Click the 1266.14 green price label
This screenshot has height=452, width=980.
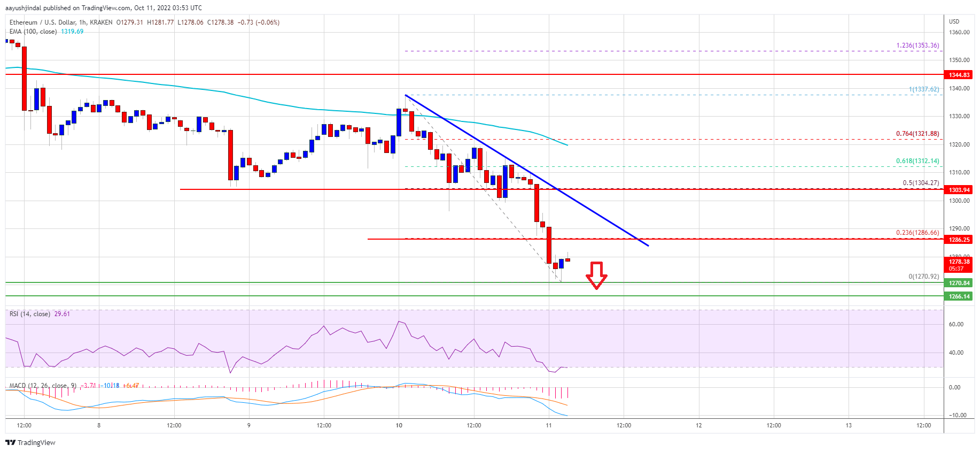click(959, 296)
